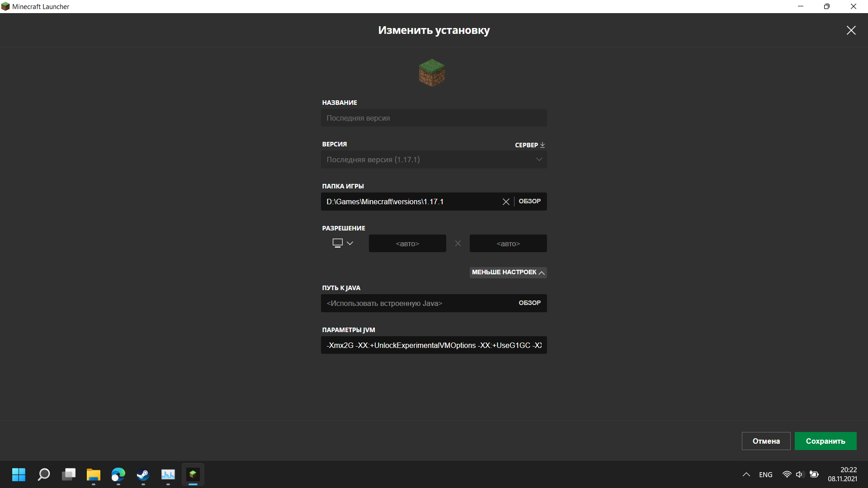
Task: Click the server download arrow icon
Action: pos(542,145)
